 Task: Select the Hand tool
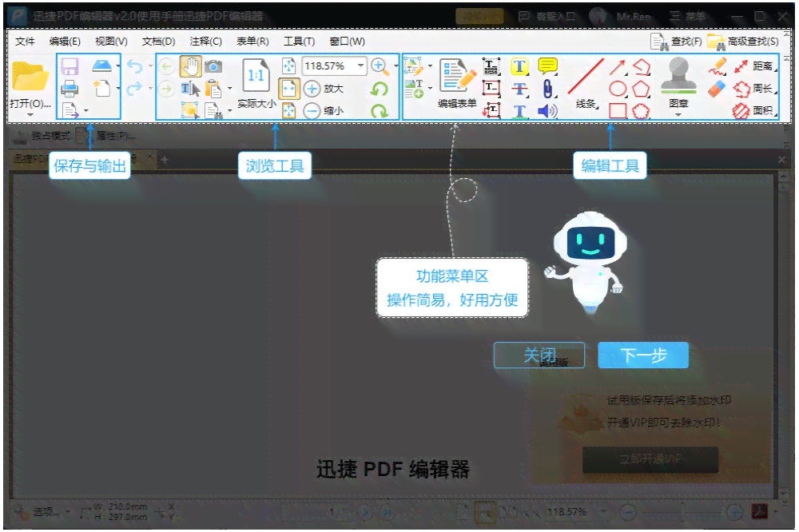tap(191, 66)
